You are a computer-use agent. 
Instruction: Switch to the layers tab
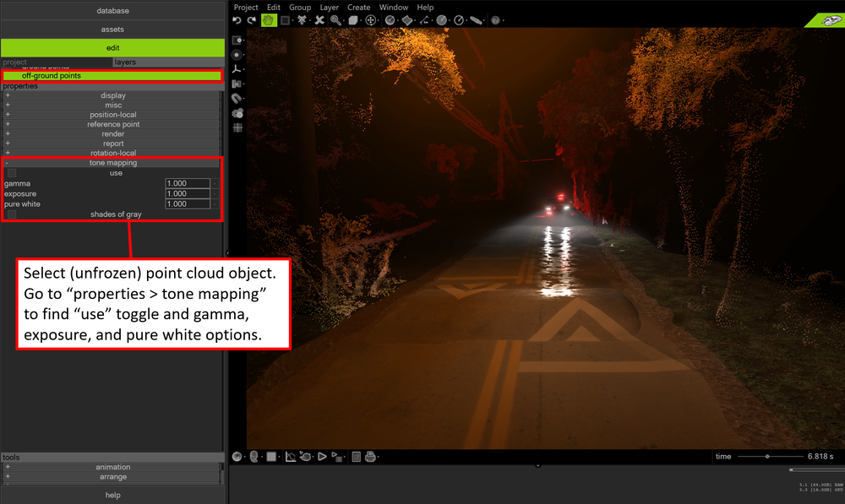pyautogui.click(x=168, y=62)
